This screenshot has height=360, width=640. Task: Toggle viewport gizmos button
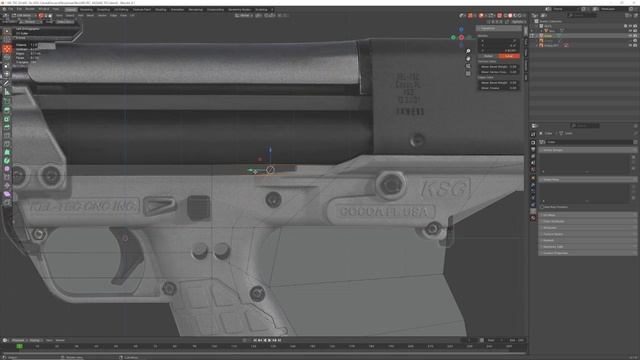(x=471, y=16)
